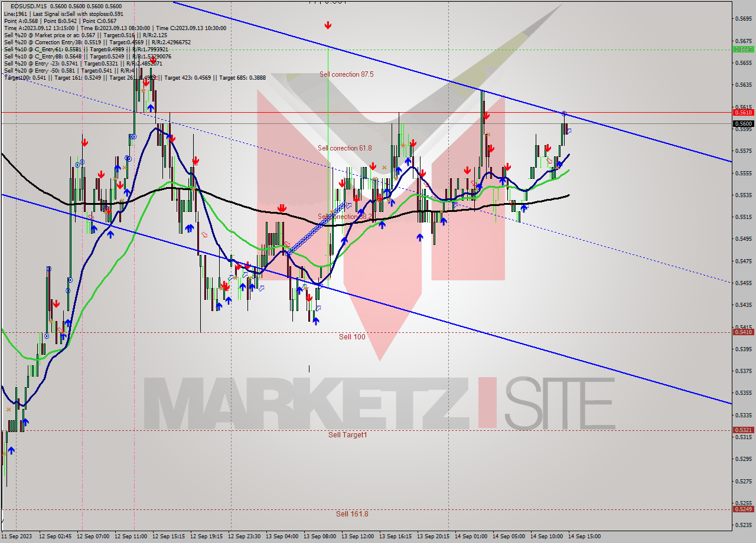Screen dimensions: 756x543
Task: Select the '13 Sep 20:15' time label
Action: point(433,537)
